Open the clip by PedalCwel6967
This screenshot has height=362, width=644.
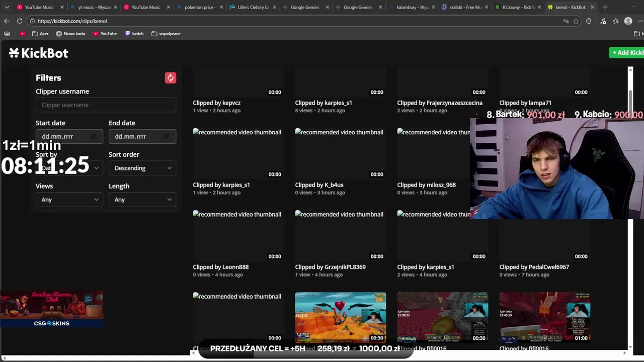click(x=534, y=267)
